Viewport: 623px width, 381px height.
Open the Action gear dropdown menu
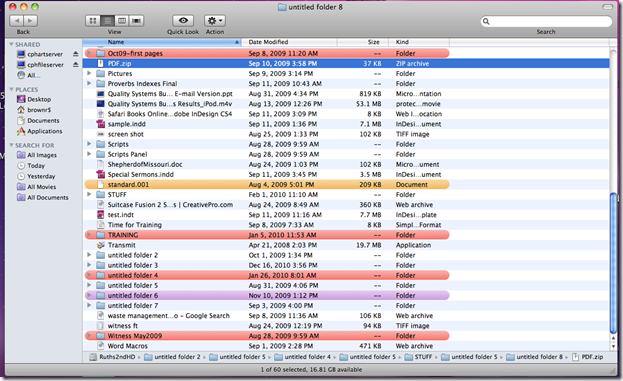[215, 21]
